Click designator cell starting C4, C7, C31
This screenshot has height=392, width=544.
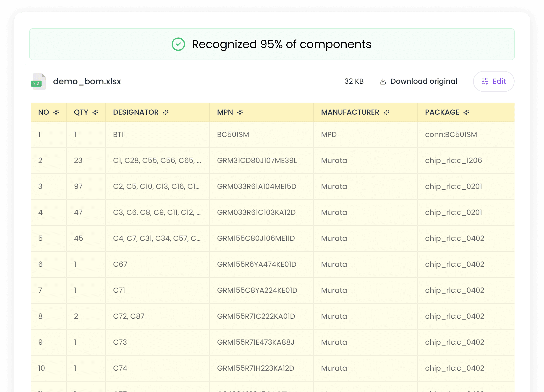157,238
